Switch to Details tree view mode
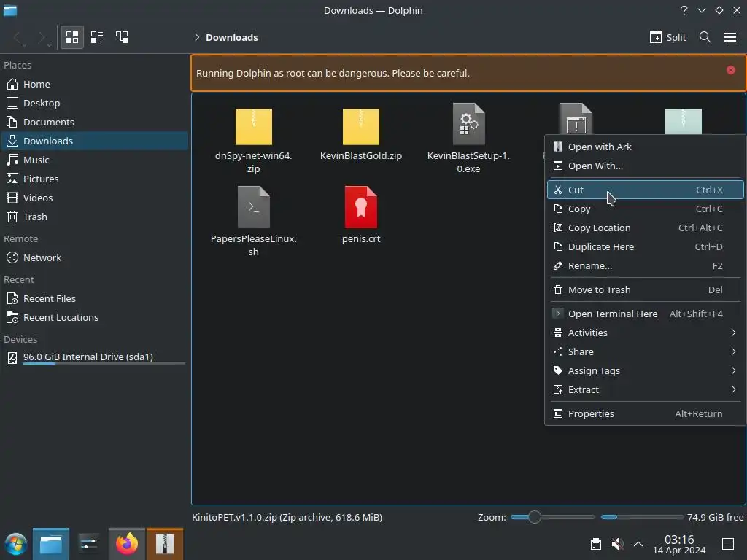747x560 pixels. pos(122,37)
